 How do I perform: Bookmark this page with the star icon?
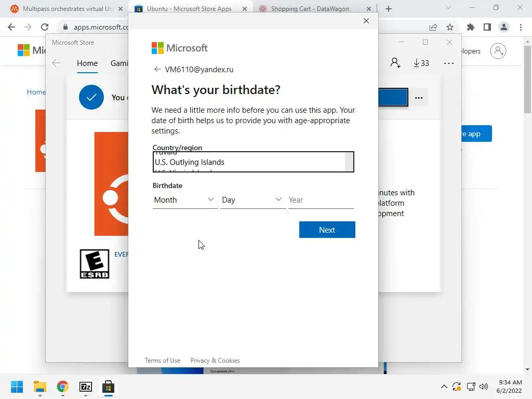(x=450, y=27)
